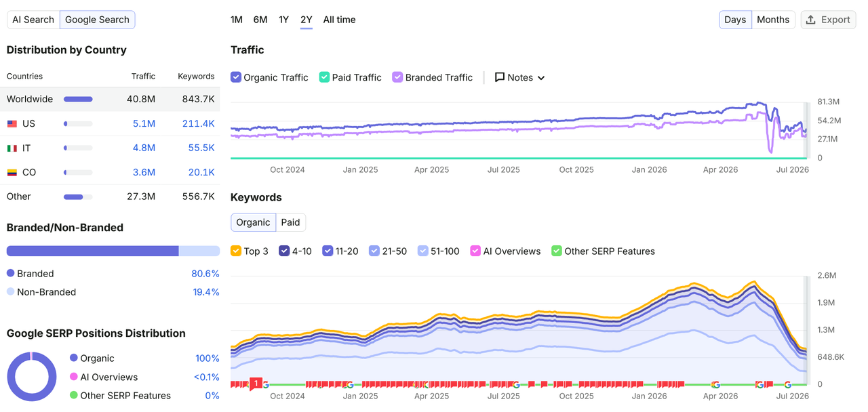Click the Branded 80.6% link
Screen dimensions: 868x412
click(x=205, y=274)
